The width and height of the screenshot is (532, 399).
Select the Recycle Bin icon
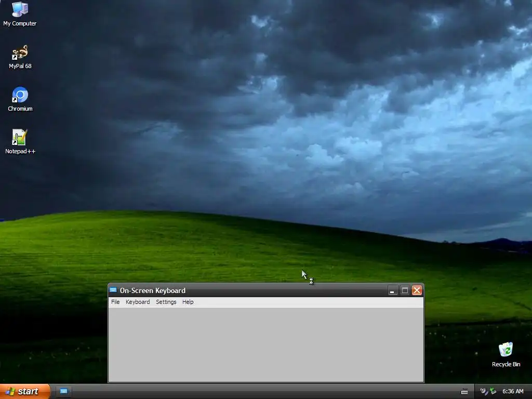[506, 354]
